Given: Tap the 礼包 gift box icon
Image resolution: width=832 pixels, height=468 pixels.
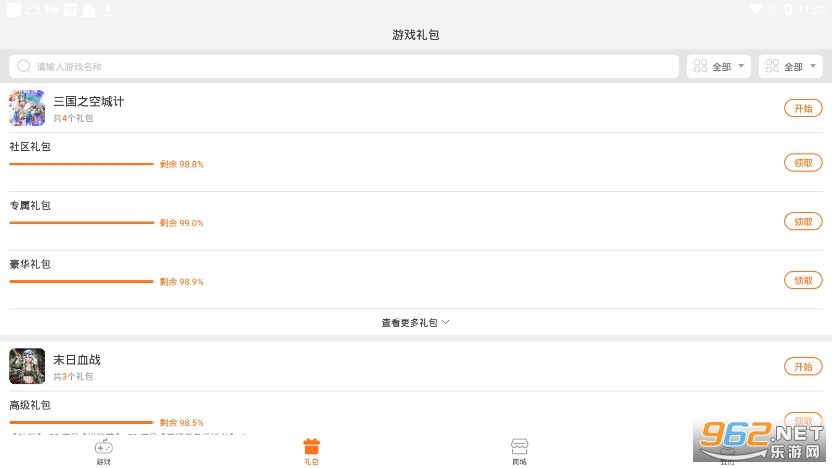Looking at the screenshot, I should click(311, 448).
